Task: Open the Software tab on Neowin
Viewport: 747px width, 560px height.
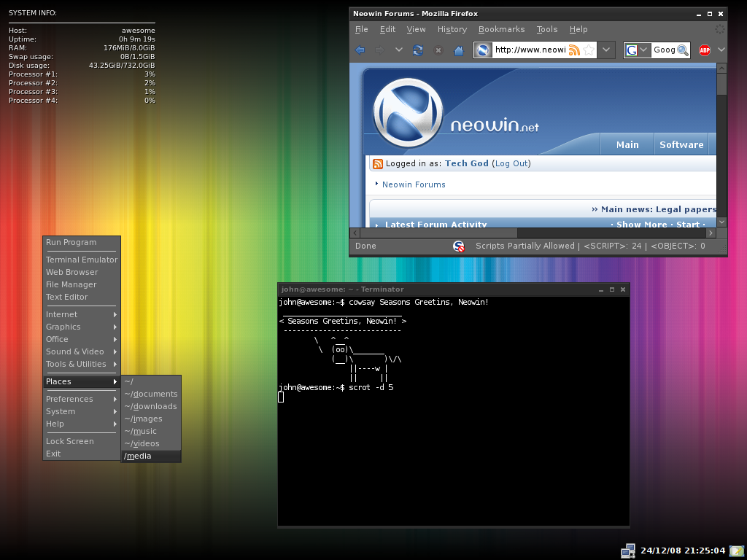Action: [681, 144]
